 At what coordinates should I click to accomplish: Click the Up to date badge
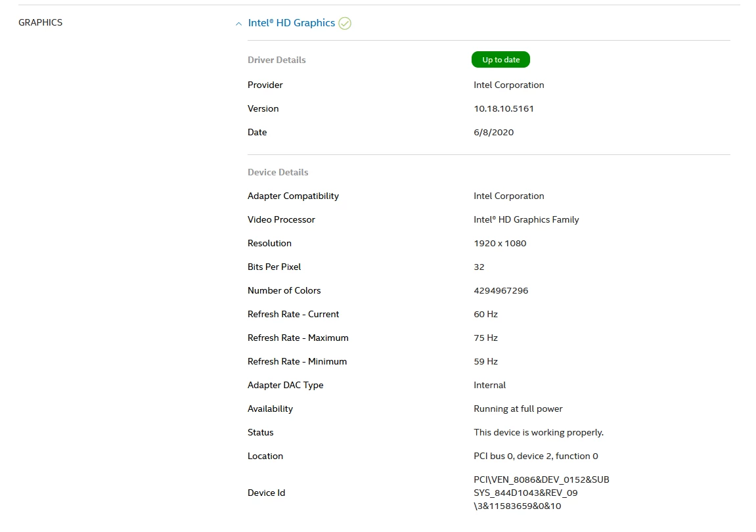pos(500,60)
